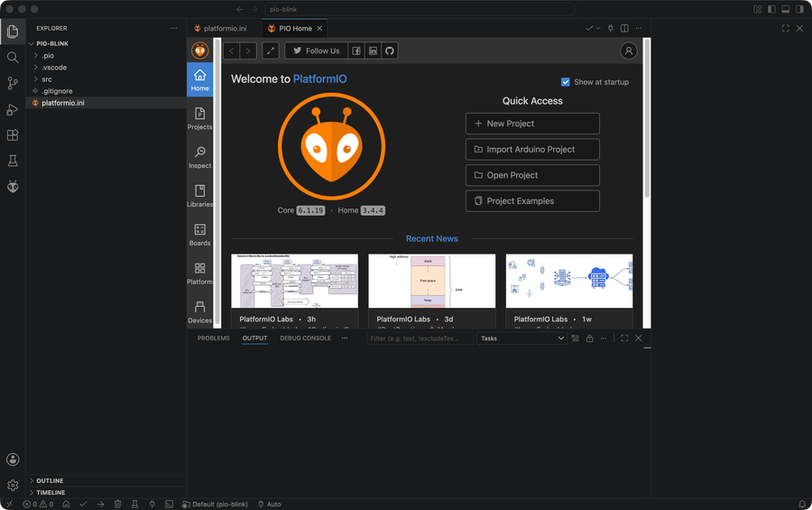
Task: Uncheck Show at startup checkbox
Action: pos(566,82)
